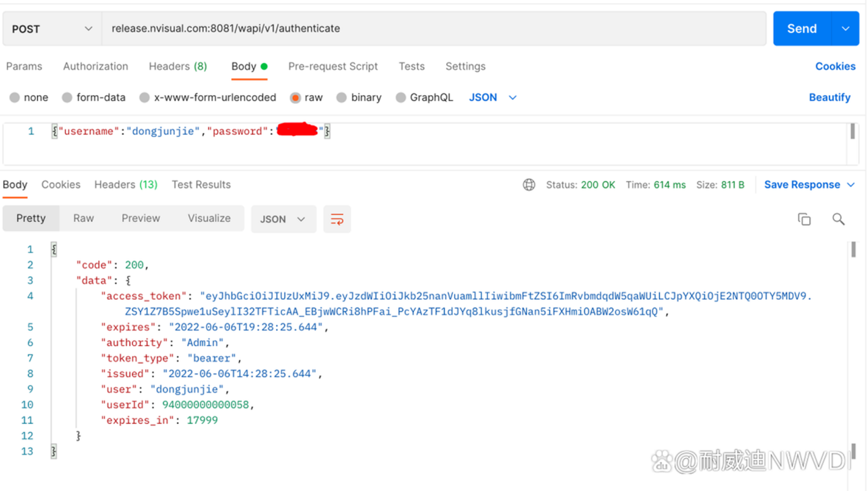Open the request body JSON type dropdown

pos(493,98)
